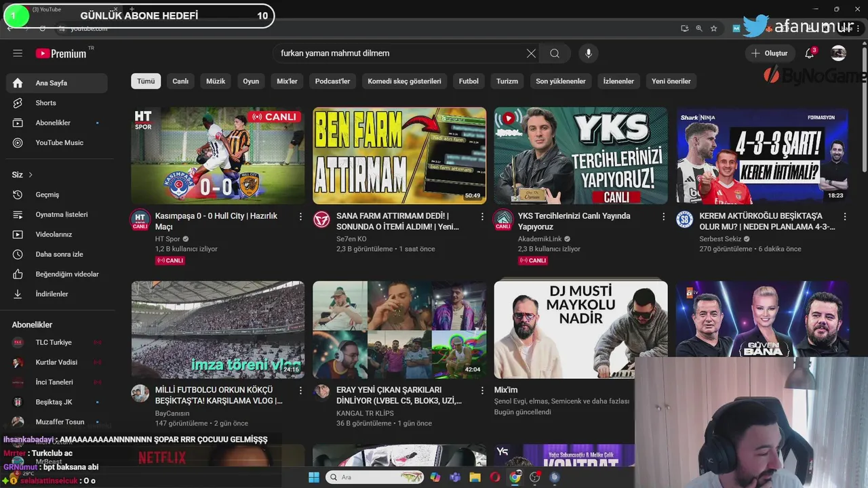The image size is (868, 488).
Task: Open Opera browser from taskbar
Action: [x=495, y=477]
